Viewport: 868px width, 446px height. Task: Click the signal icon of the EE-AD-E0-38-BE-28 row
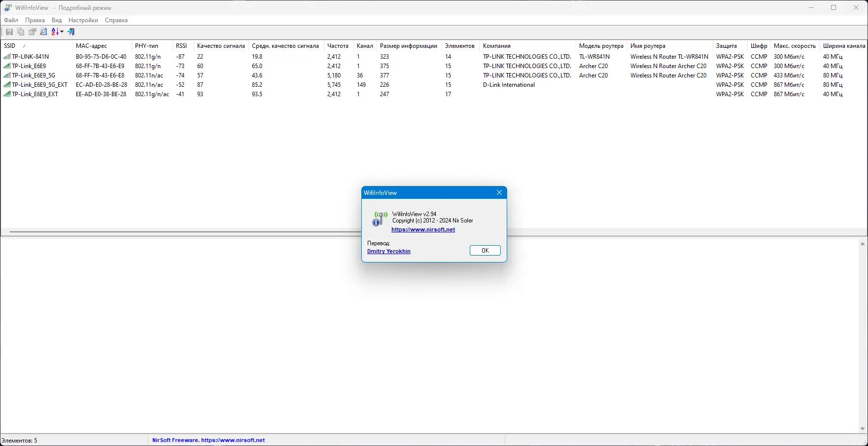(7, 94)
